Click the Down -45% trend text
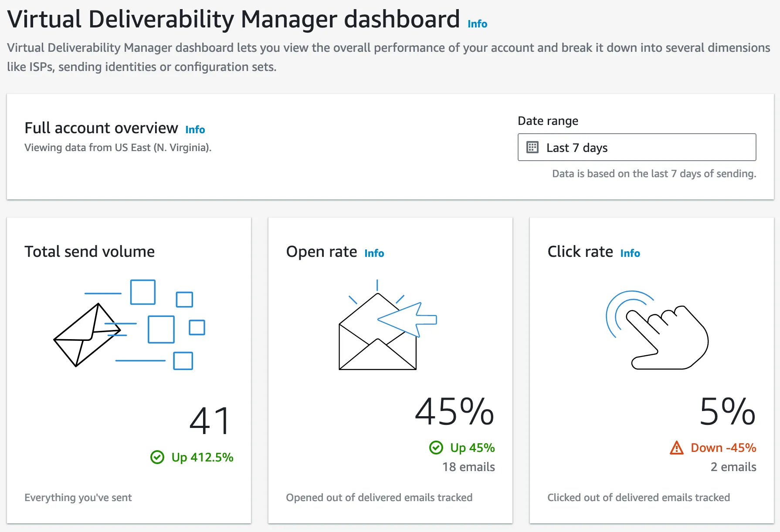Image resolution: width=780 pixels, height=532 pixels. 723,448
